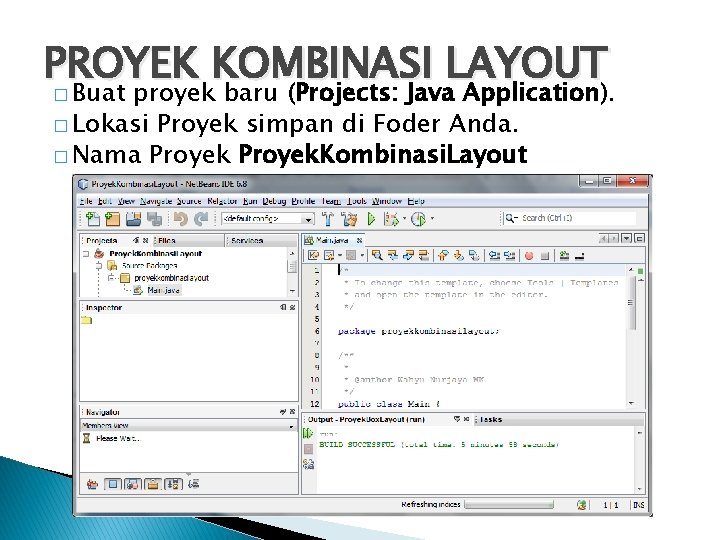Click the editor Toggle Bookmark icon
720x540 pixels.
click(424, 255)
